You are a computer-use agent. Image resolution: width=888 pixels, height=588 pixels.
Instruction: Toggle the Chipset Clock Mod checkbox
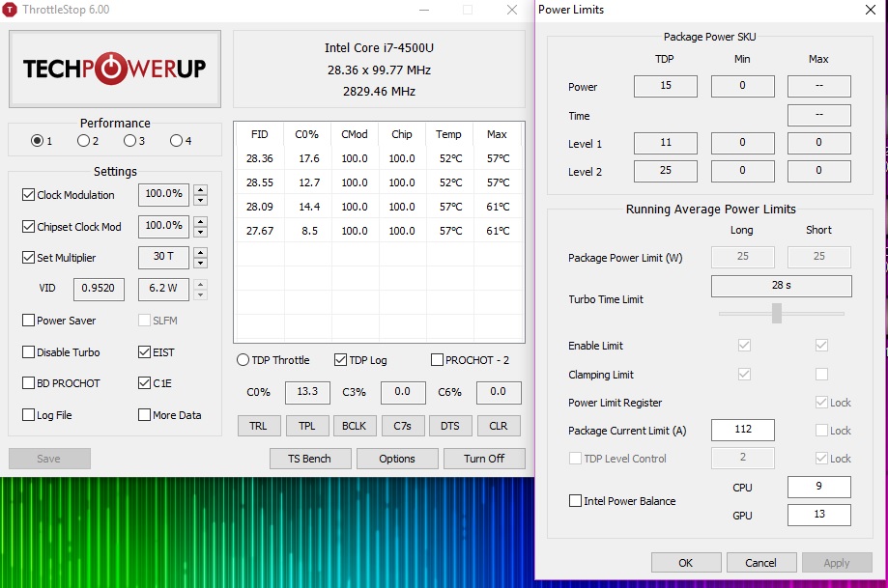click(x=28, y=226)
